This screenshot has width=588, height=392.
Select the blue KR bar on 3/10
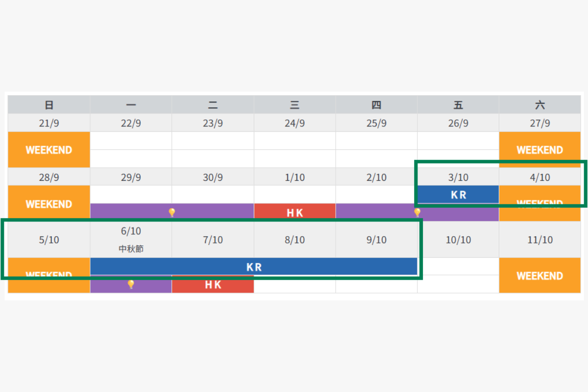coord(458,195)
